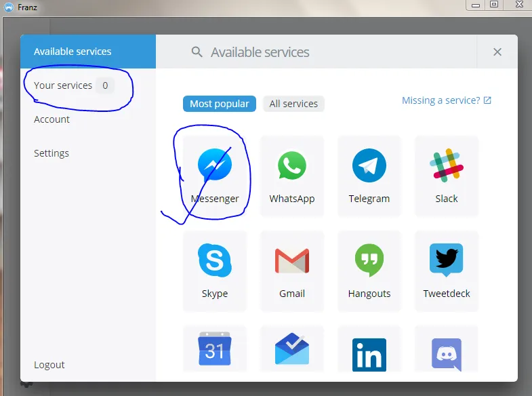Open the Missing a service? link
532x396 pixels.
pyautogui.click(x=447, y=100)
